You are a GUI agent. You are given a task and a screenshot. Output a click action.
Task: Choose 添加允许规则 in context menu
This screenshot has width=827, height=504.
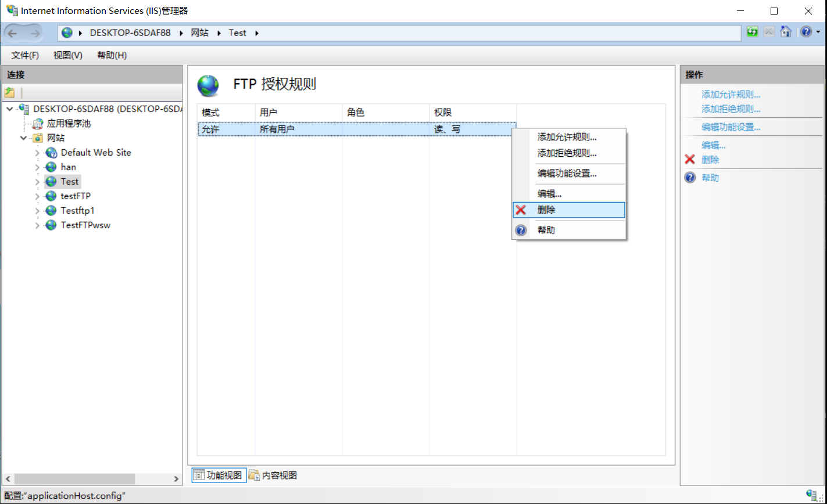(568, 137)
